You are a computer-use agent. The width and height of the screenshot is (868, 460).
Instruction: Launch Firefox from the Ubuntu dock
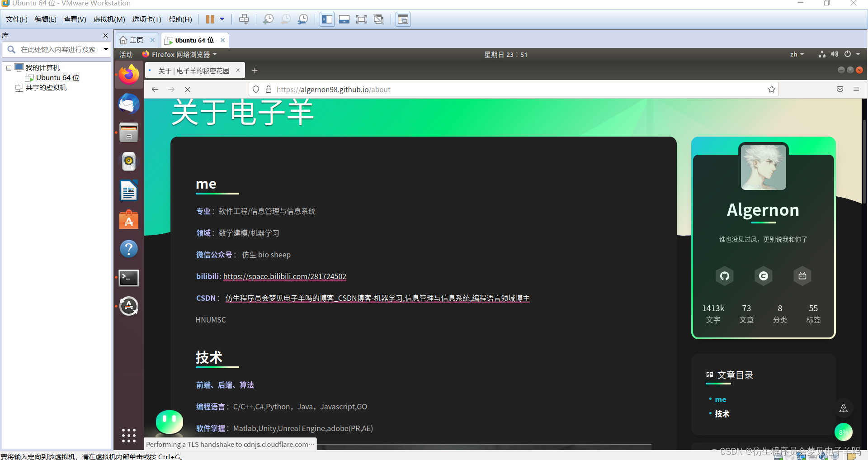click(129, 75)
